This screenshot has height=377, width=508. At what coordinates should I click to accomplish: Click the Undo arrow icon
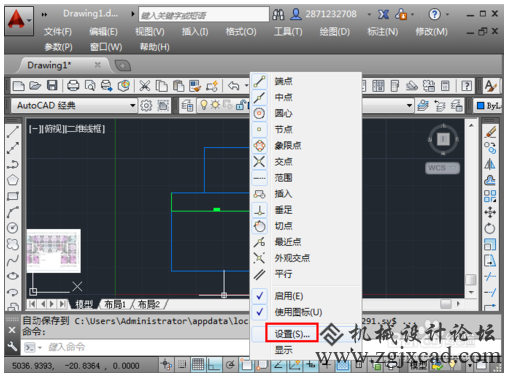point(234,86)
